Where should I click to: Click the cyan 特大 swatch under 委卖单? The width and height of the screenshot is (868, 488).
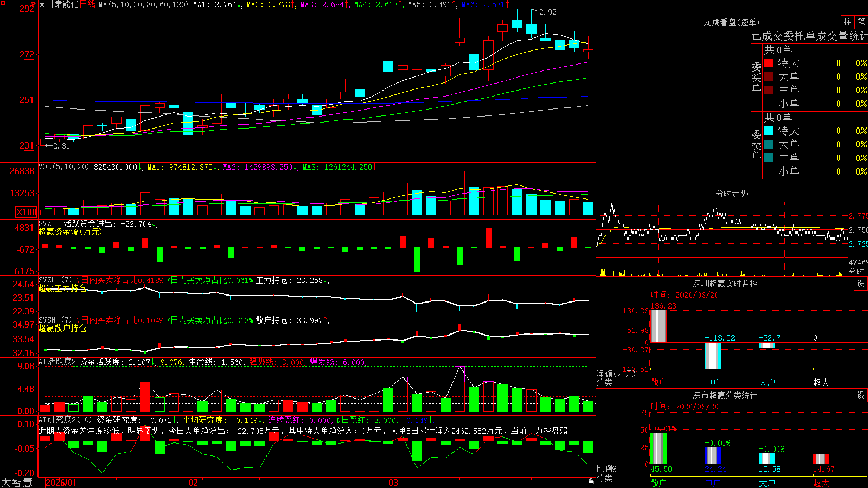click(x=768, y=131)
